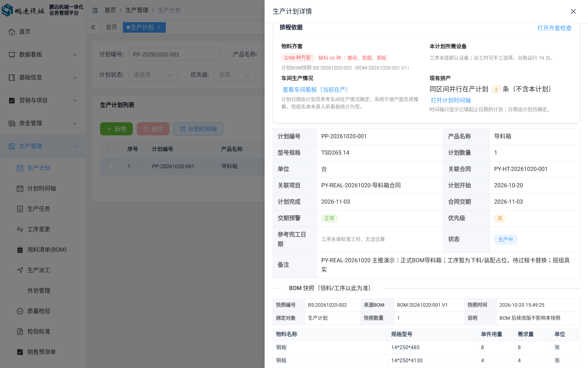Viewport: 588px width, 368px height.
Task: Click the 2/68 种齐套 tag
Action: point(298,58)
